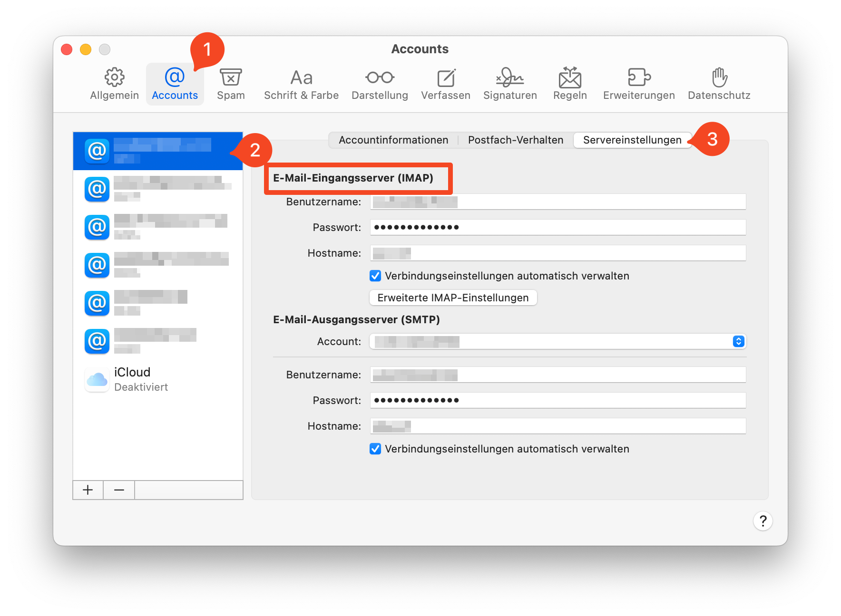This screenshot has width=841, height=616.
Task: Click the iCloud cloud icon
Action: coord(97,379)
